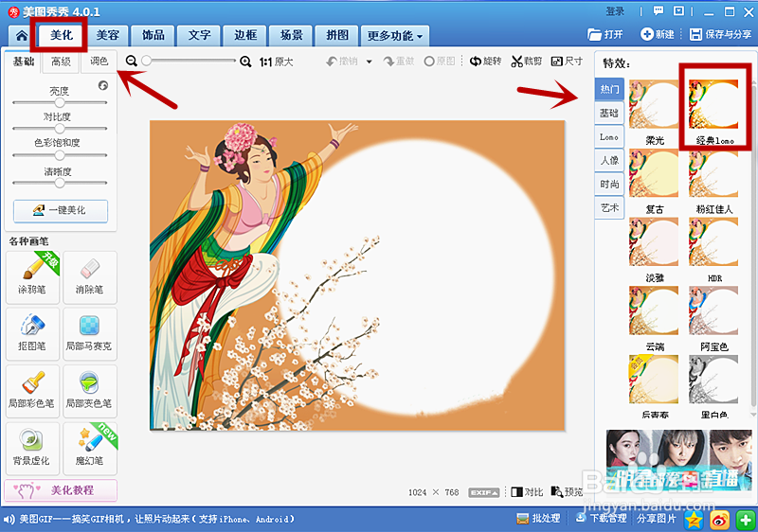This screenshot has height=532, width=758.
Task: Click the 旋转 rotate tool
Action: [486, 62]
